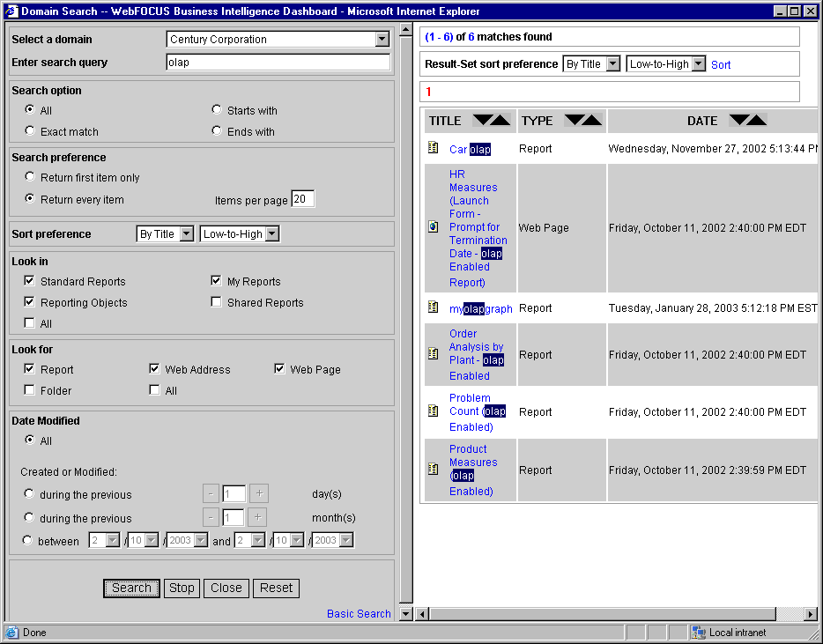
Task: Go to results page 1
Action: point(429,92)
